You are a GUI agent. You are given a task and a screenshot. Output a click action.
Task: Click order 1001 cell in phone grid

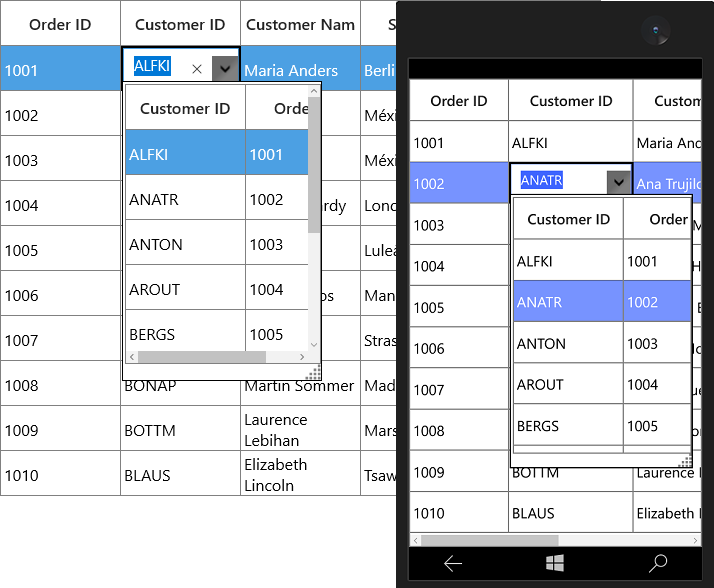coord(459,142)
